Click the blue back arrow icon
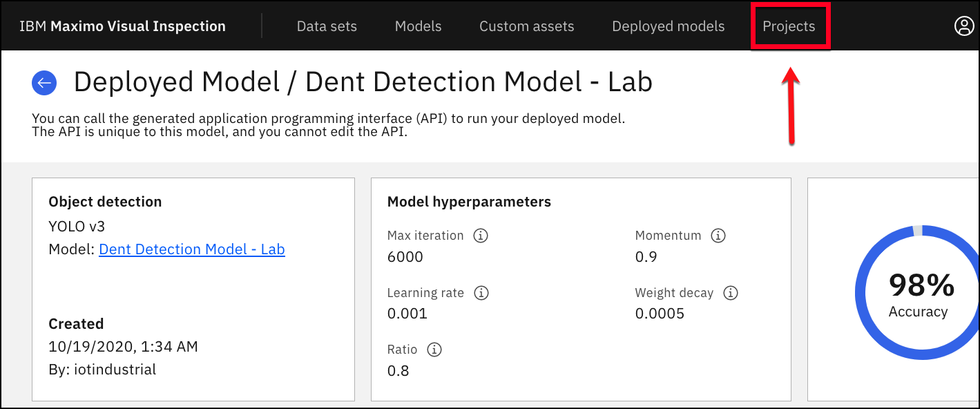 coord(44,83)
